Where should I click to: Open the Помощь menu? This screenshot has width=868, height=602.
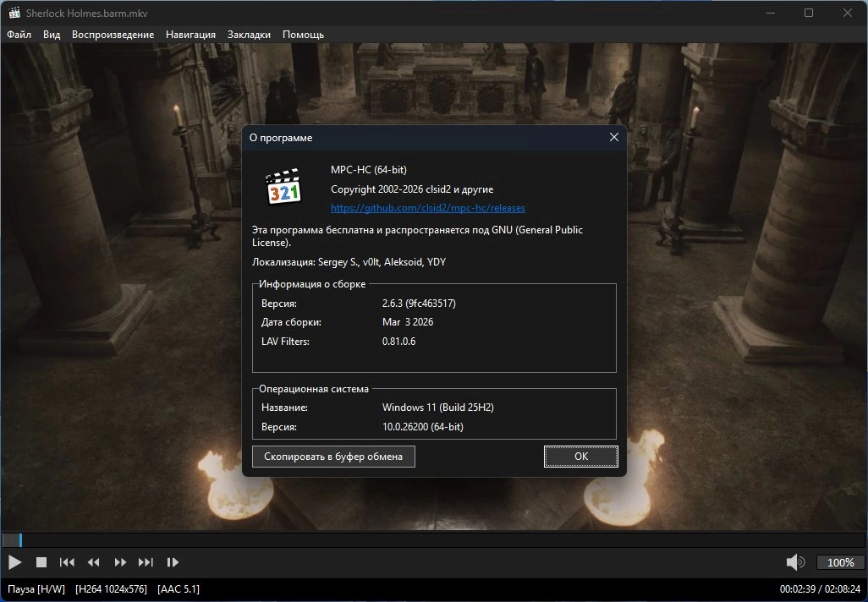pos(304,35)
